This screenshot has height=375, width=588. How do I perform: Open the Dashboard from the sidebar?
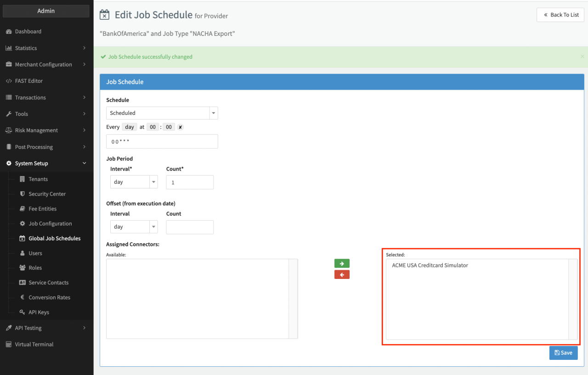(28, 32)
